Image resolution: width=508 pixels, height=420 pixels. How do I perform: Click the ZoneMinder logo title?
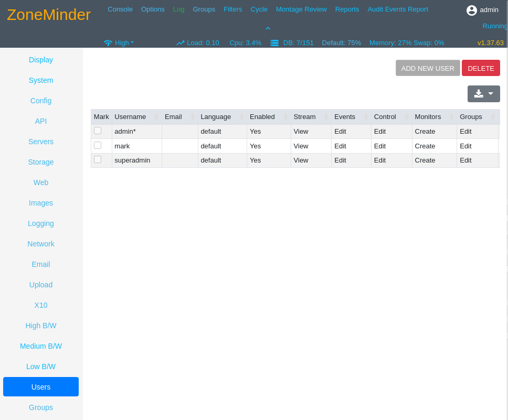(x=49, y=15)
